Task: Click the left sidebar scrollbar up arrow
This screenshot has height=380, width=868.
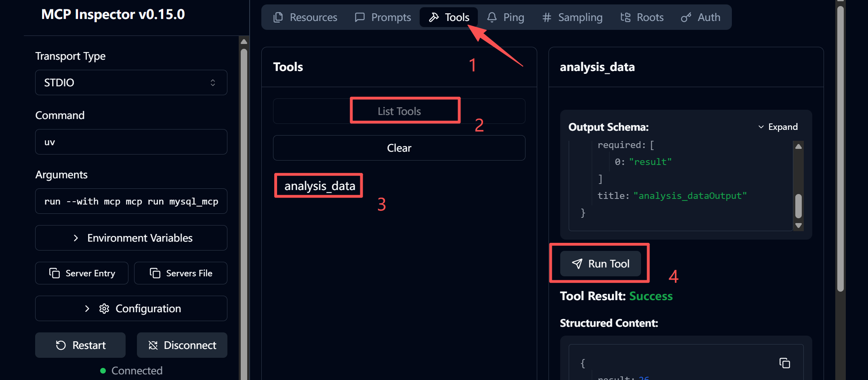Action: click(x=244, y=42)
